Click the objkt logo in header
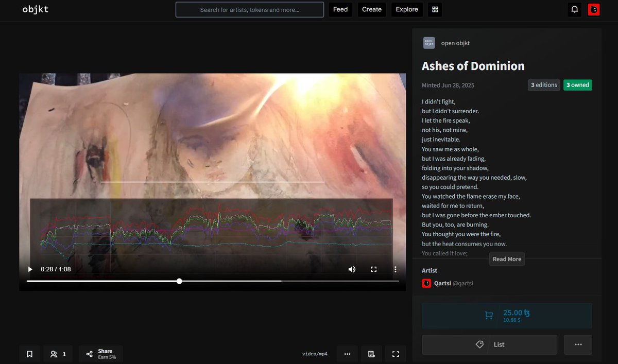 pyautogui.click(x=36, y=9)
